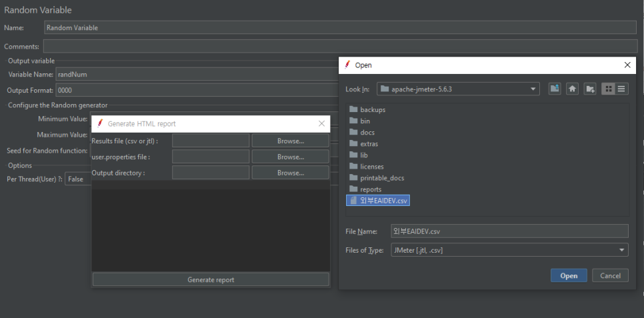Select the docs folder
The width and height of the screenshot is (644, 318).
pyautogui.click(x=362, y=133)
